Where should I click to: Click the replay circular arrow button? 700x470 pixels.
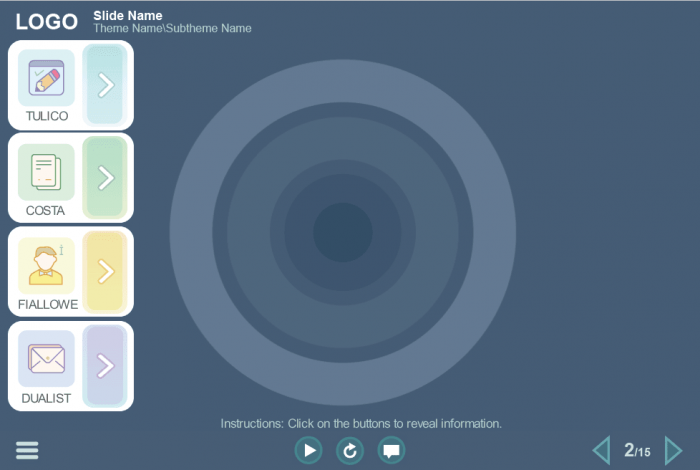coord(350,451)
